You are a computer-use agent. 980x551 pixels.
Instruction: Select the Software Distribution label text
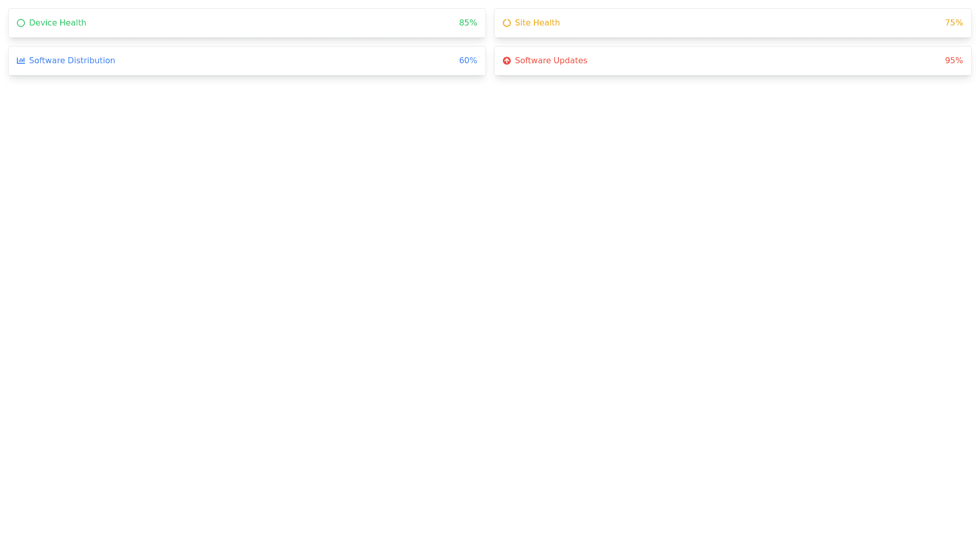point(71,61)
